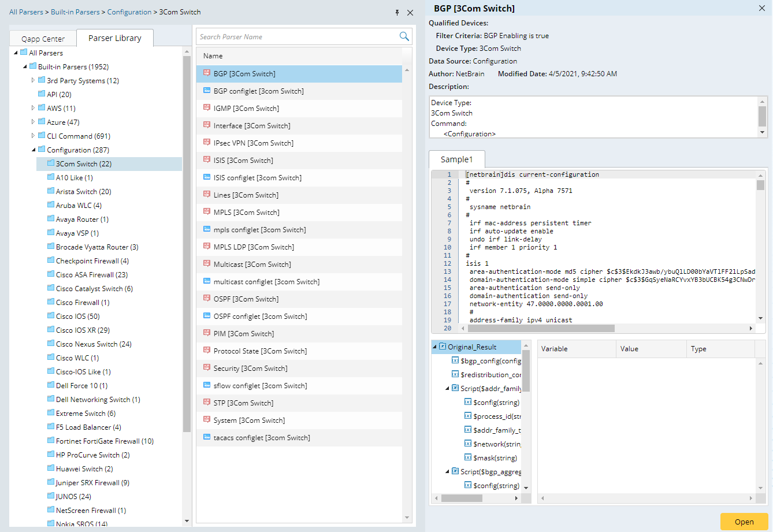The image size is (773, 532).
Task: Select the Sample1 tab
Action: (x=456, y=159)
